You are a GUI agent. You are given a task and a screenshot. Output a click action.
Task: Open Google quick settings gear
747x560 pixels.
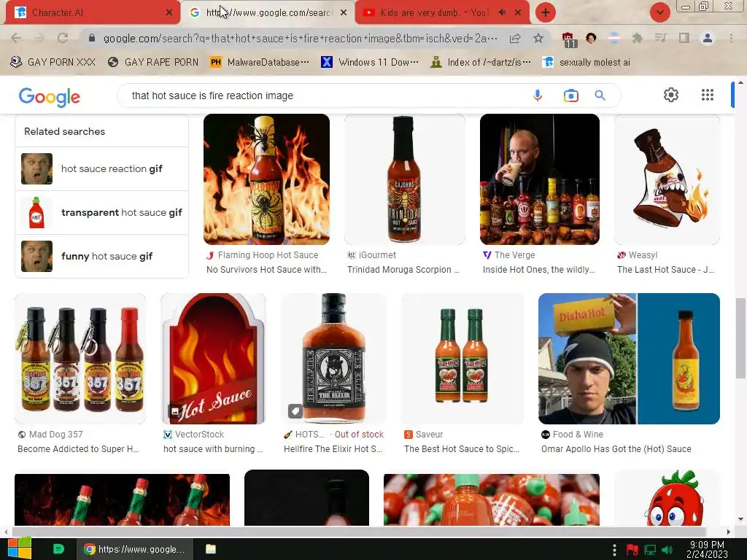click(671, 95)
